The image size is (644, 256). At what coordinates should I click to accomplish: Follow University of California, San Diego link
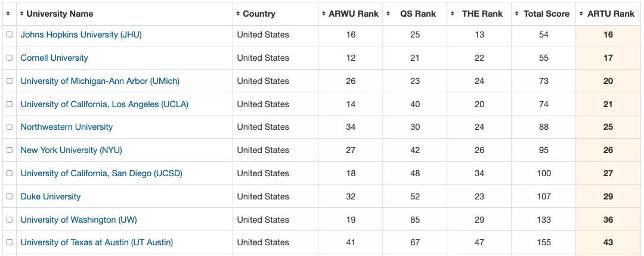[x=101, y=173]
